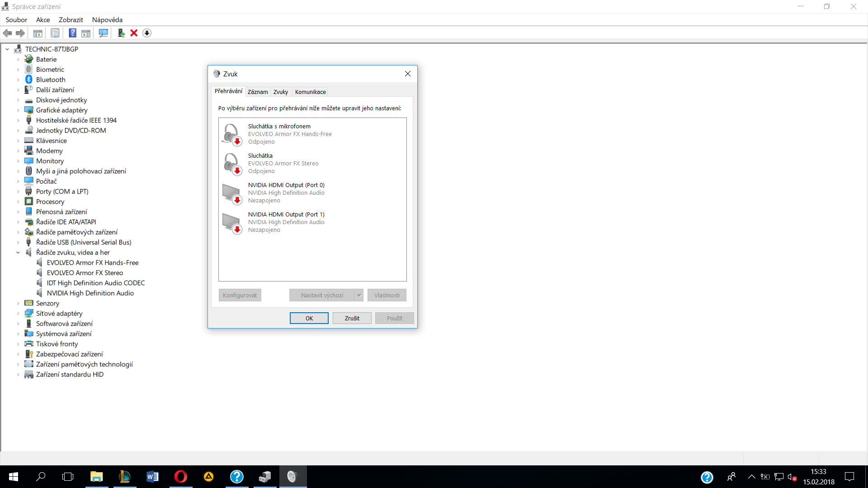Select Sluchátka EVOLVEO Armor FX Stereo device
868x488 pixels.
pos(312,164)
